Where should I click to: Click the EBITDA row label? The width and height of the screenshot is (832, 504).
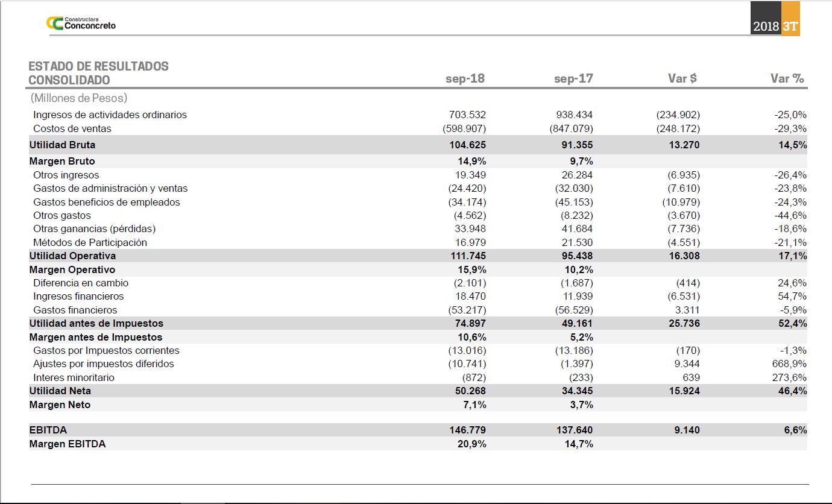point(48,430)
